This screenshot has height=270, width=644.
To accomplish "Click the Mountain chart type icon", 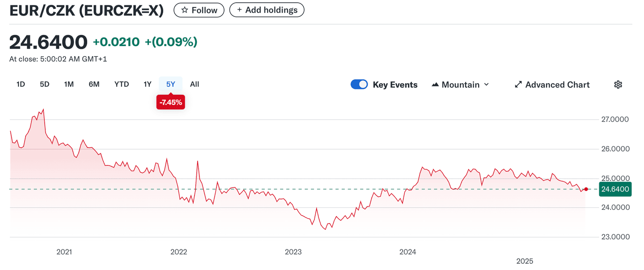I will coord(435,84).
